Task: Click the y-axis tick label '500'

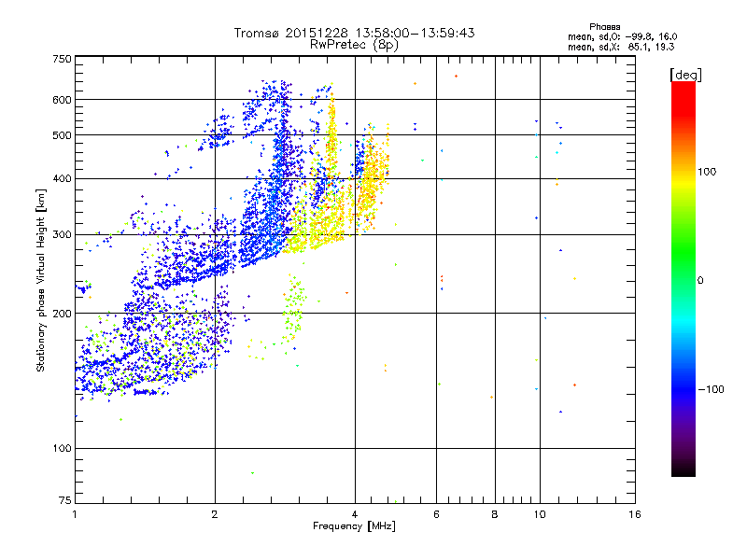Action: coord(62,135)
